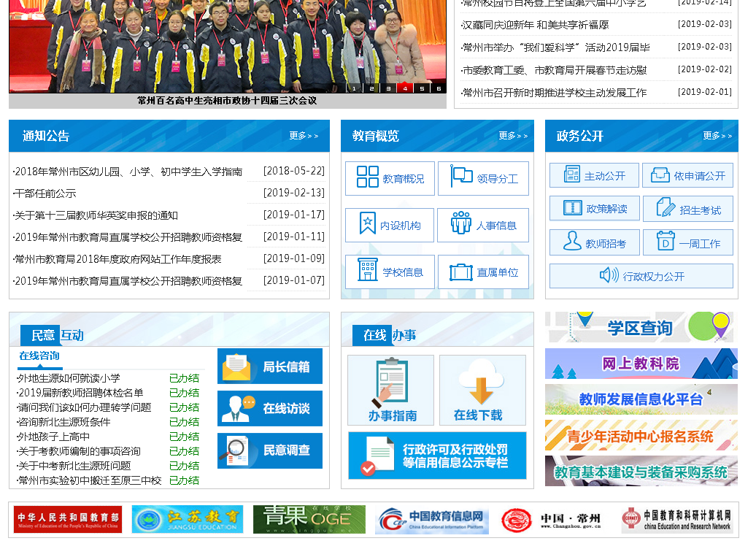Visit the 中国·常州 footer link

(x=552, y=520)
